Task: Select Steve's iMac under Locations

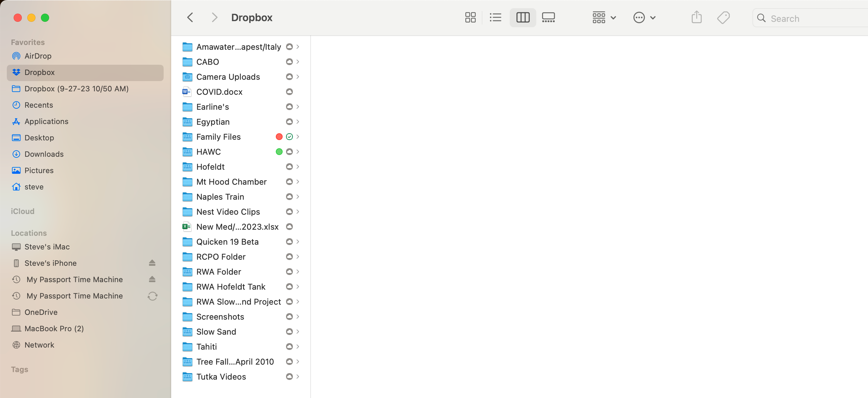Action: (85, 247)
